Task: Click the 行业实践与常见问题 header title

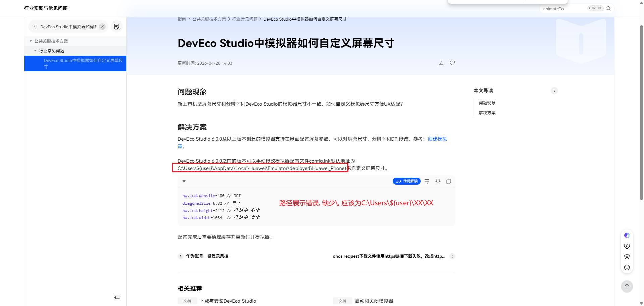Action: tap(46, 8)
